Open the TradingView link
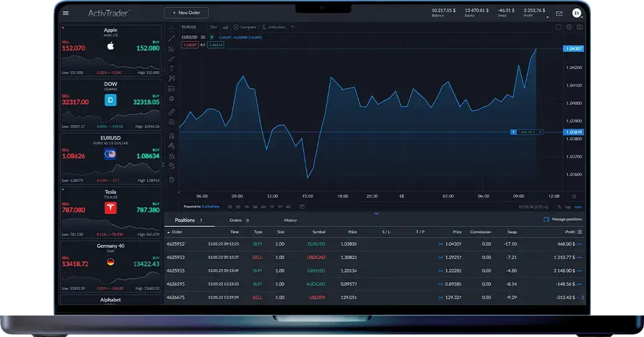Screen dimensions: 644x337 pyautogui.click(x=211, y=207)
